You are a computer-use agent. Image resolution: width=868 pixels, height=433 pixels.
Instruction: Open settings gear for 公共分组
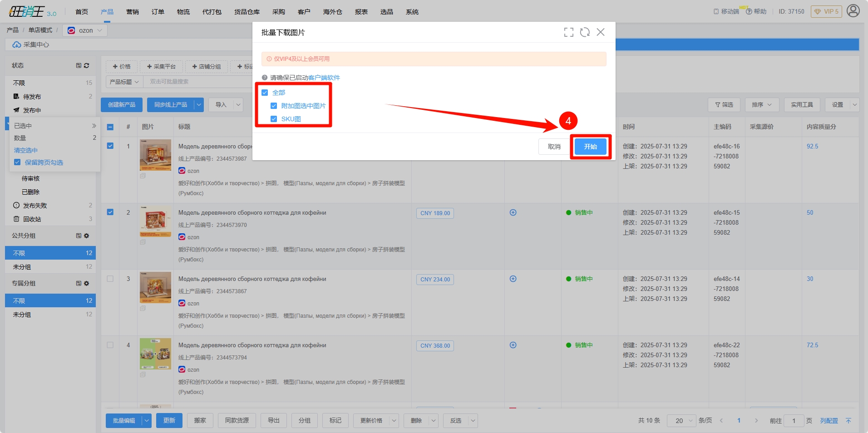pyautogui.click(x=87, y=236)
